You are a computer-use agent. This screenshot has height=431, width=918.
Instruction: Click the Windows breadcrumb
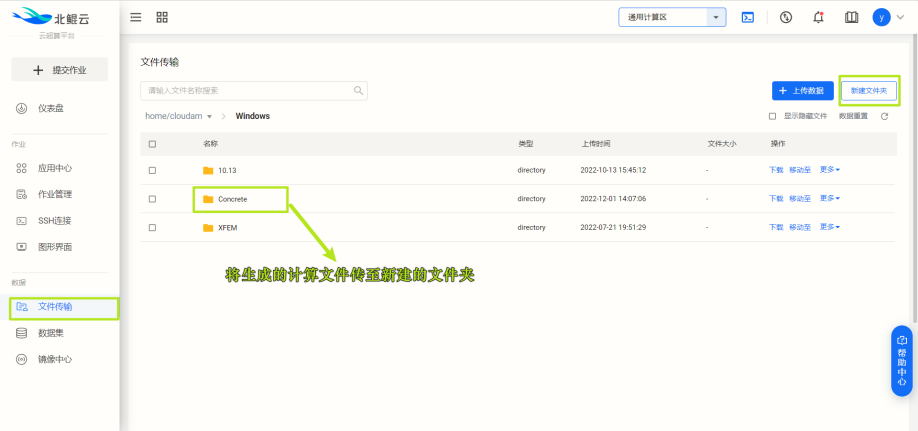252,116
